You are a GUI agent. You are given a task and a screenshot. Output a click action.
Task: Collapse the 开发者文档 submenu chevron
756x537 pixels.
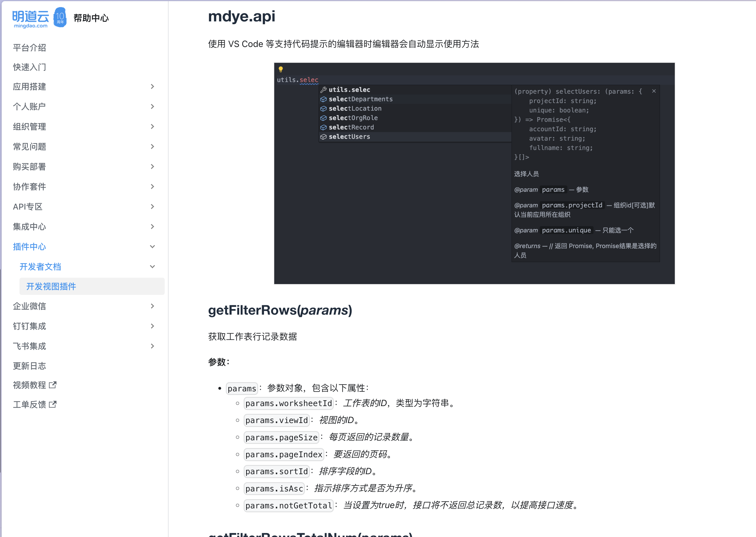152,267
